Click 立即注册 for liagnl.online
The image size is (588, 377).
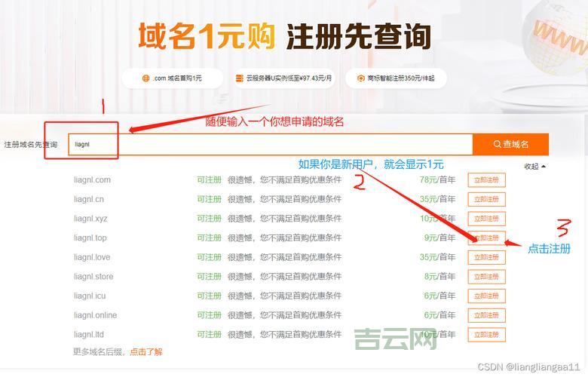[x=486, y=315]
